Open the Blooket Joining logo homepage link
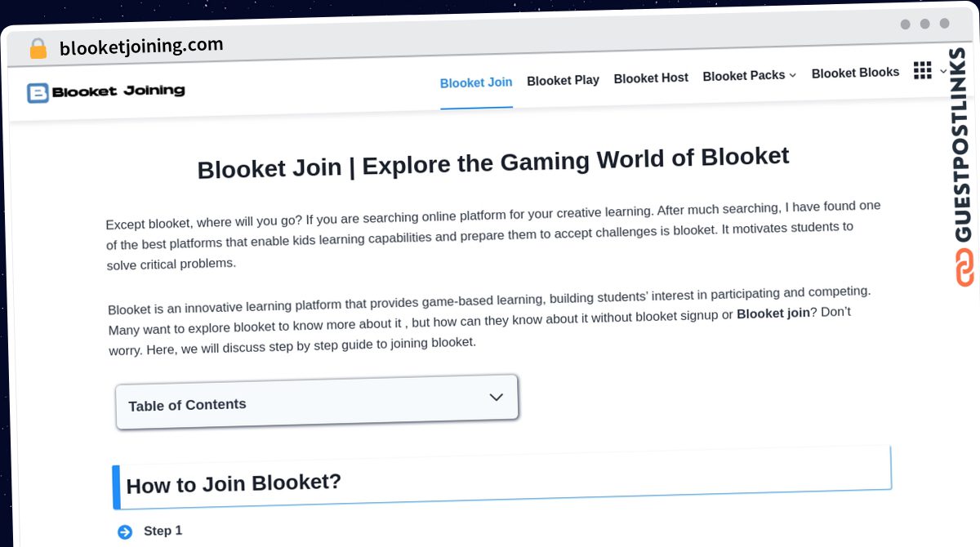The height and width of the screenshot is (547, 980). coord(106,91)
